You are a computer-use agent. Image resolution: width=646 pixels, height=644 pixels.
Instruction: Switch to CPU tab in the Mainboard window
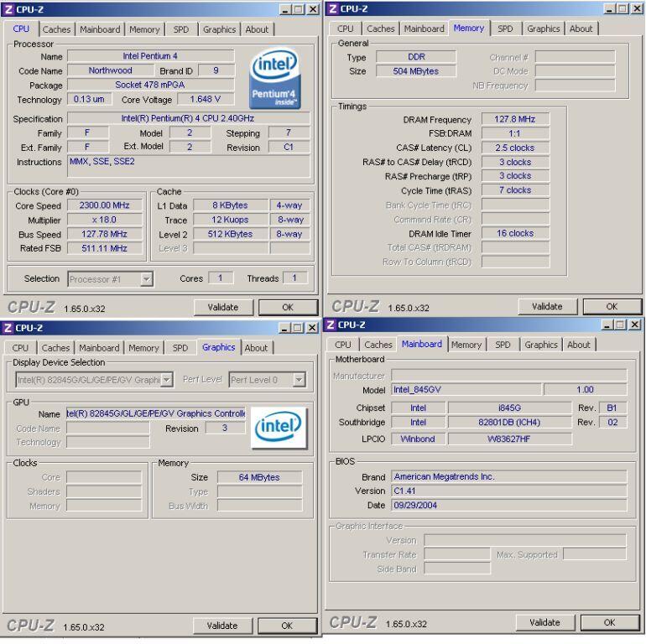[343, 345]
